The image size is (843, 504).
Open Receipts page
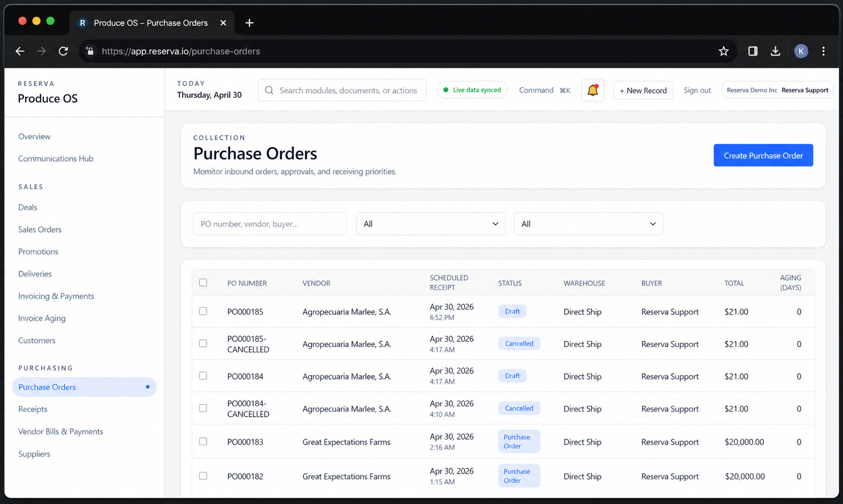coord(33,409)
